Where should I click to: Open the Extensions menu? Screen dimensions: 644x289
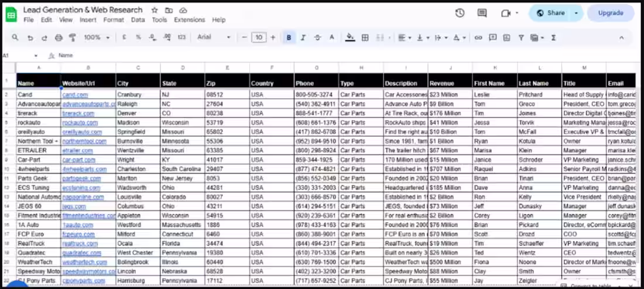pyautogui.click(x=189, y=20)
